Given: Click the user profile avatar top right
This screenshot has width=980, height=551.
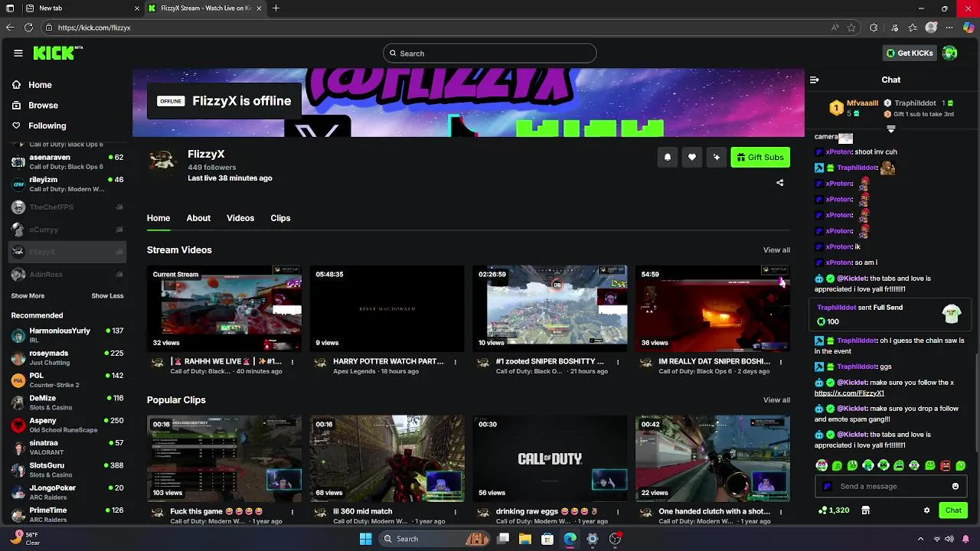Looking at the screenshot, I should click(x=950, y=53).
